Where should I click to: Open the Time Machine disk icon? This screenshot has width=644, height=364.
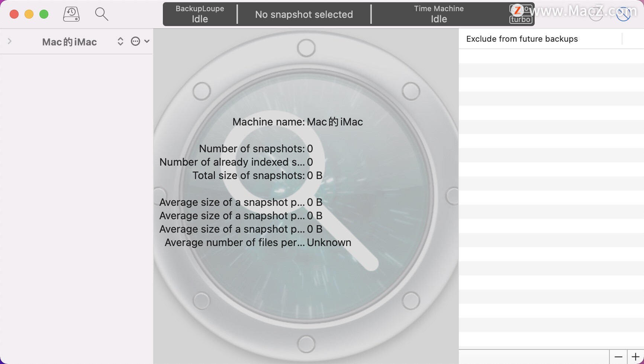pos(71,14)
